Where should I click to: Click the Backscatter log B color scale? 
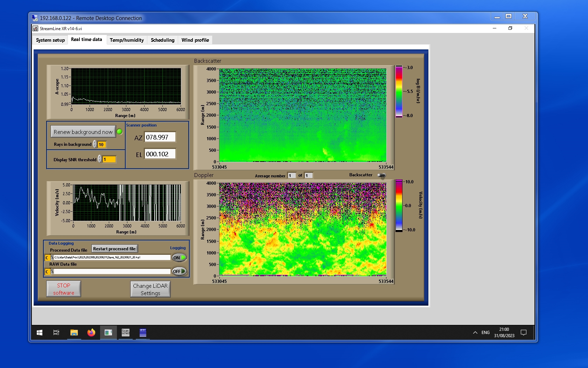tap(399, 91)
